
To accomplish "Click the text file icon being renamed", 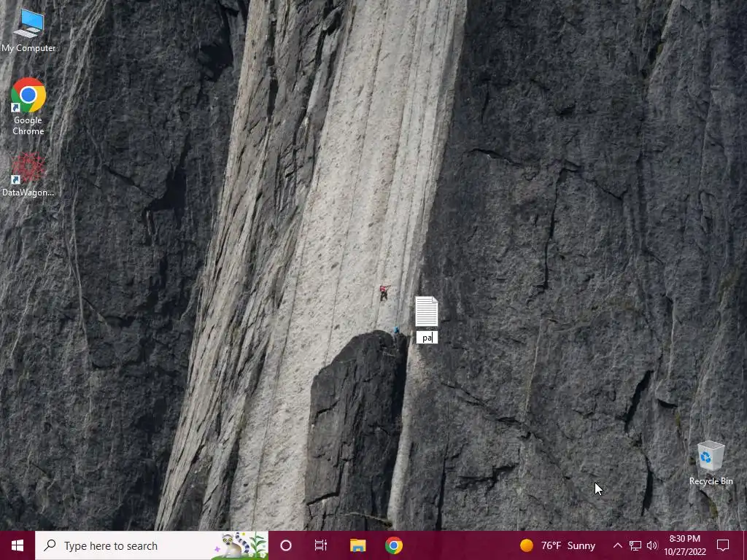I will (426, 311).
